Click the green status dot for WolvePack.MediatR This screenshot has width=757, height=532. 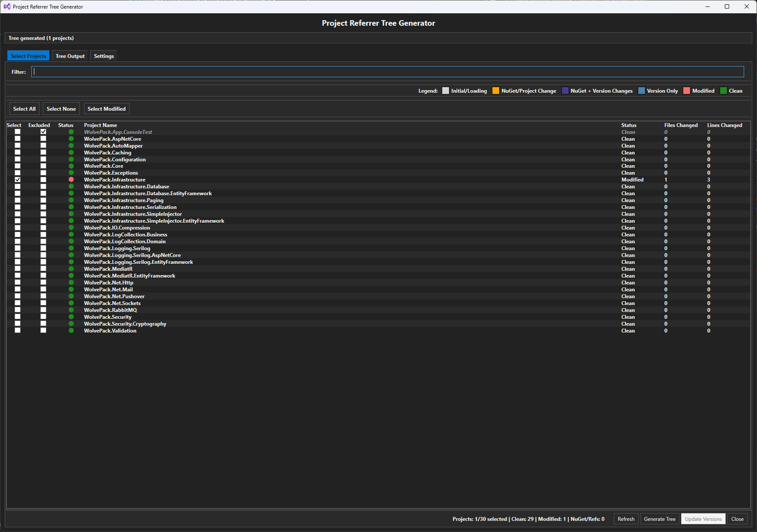tap(71, 269)
